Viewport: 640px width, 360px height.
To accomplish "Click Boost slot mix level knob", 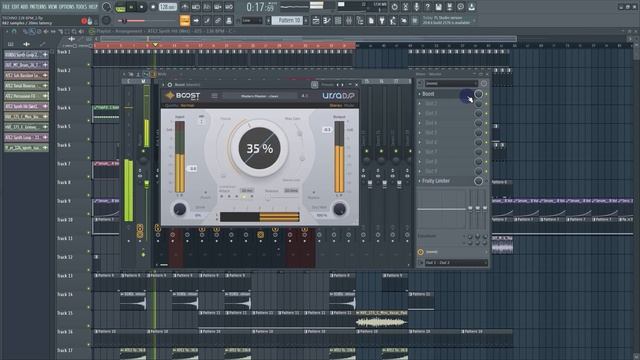I will point(478,94).
